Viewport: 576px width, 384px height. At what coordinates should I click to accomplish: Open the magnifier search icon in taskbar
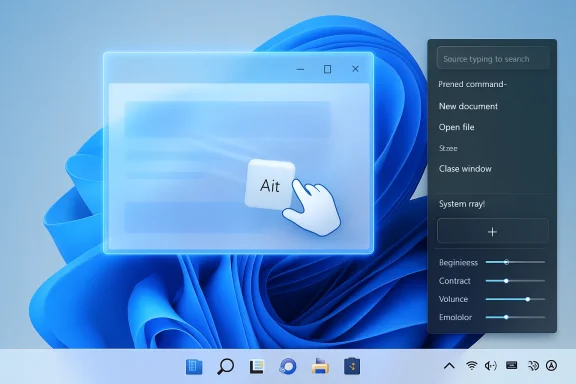click(x=225, y=367)
